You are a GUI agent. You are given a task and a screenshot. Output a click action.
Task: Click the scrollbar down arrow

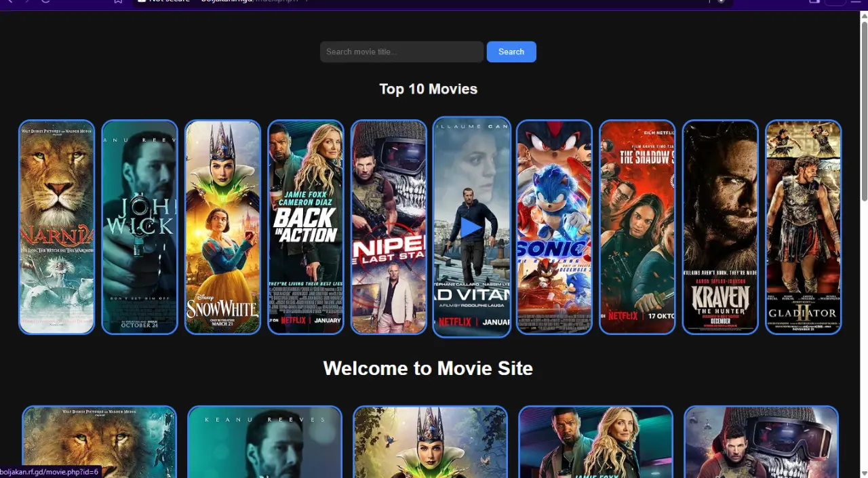click(864, 473)
